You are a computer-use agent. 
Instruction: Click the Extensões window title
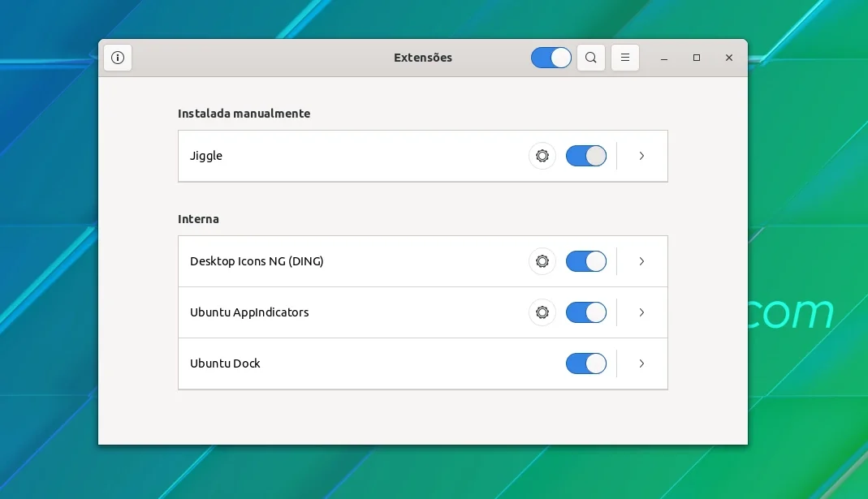pos(423,58)
